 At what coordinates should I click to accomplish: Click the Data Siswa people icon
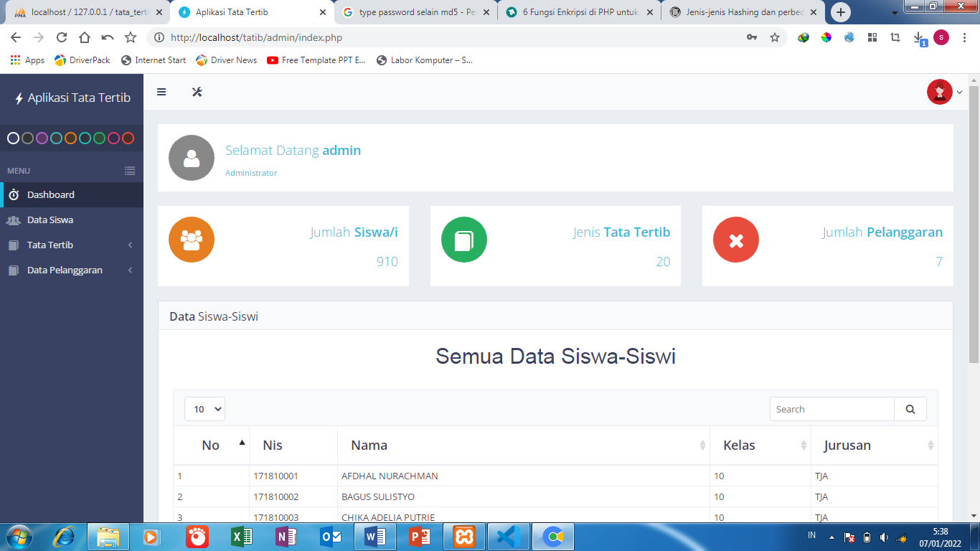[x=14, y=220]
